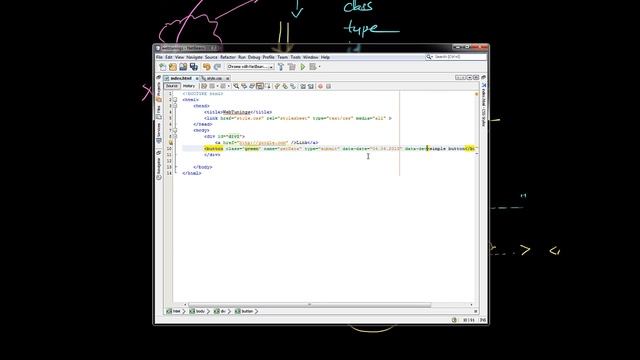640x360 pixels.
Task: Click the lightbulb hint icon on line 9
Action: pos(170,142)
